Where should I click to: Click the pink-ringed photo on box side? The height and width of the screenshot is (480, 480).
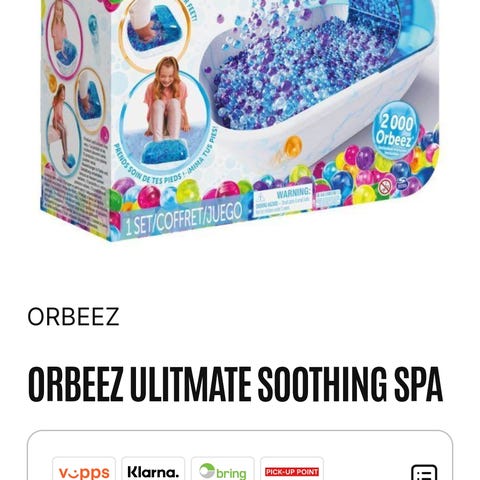pyautogui.click(x=65, y=38)
